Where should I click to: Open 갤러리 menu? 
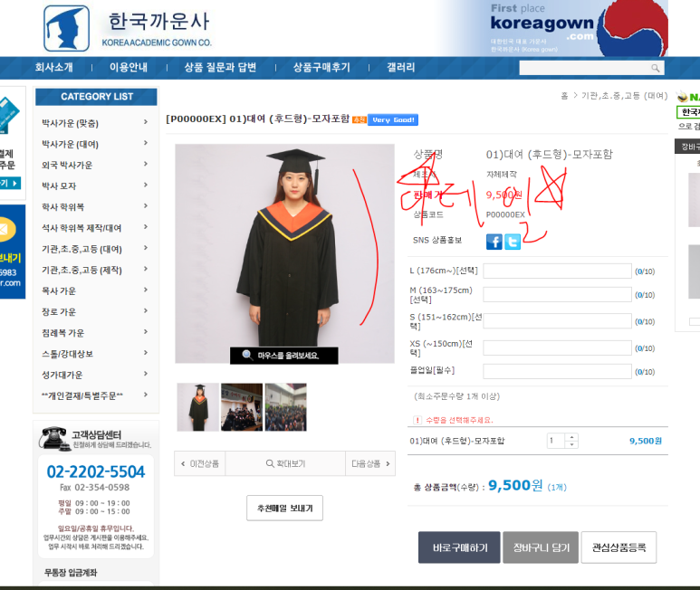click(401, 67)
